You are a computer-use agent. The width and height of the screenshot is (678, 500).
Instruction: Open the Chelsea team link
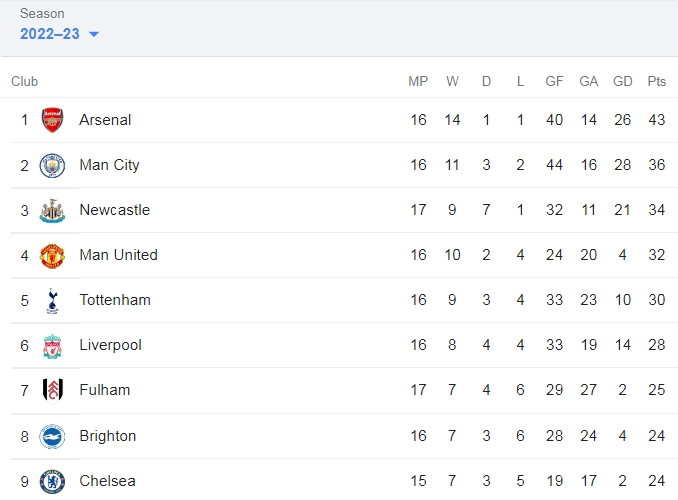pyautogui.click(x=107, y=481)
